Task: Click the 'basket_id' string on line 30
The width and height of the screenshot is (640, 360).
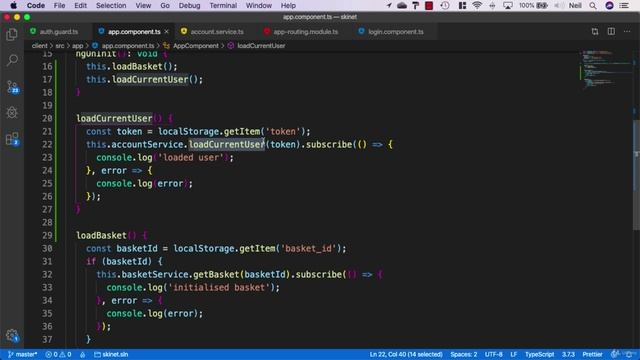Action: point(310,249)
